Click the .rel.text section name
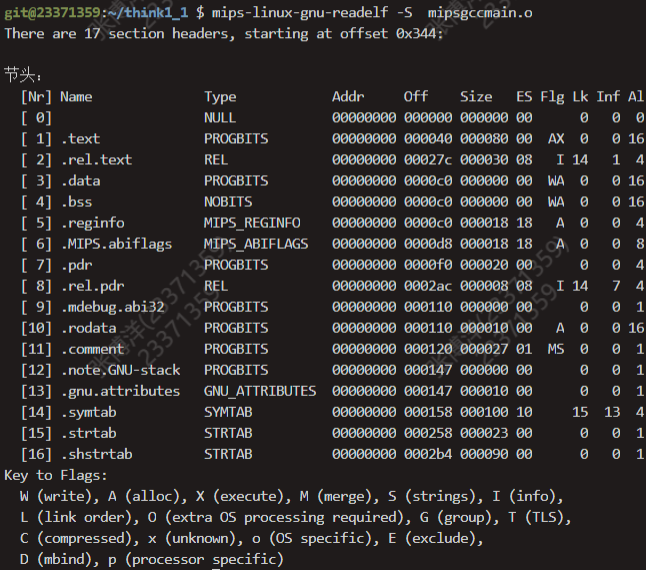Viewport: 646px width, 570px height. point(96,160)
